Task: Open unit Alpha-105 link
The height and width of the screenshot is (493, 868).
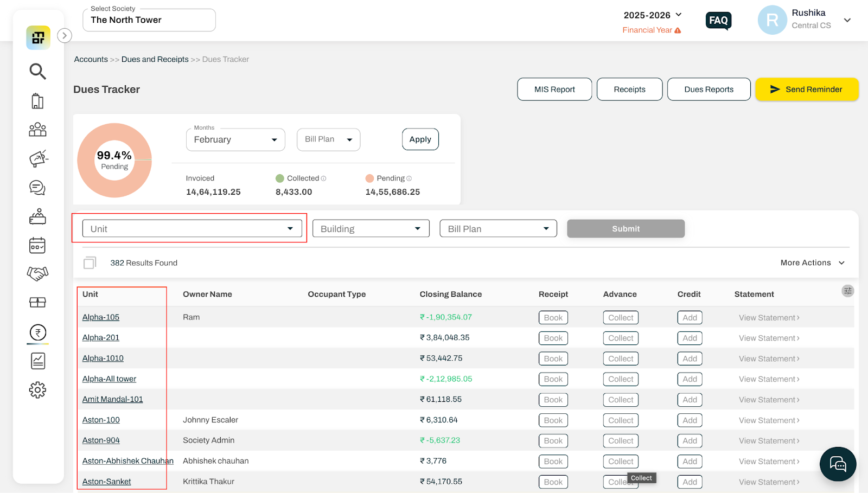Action: (101, 317)
